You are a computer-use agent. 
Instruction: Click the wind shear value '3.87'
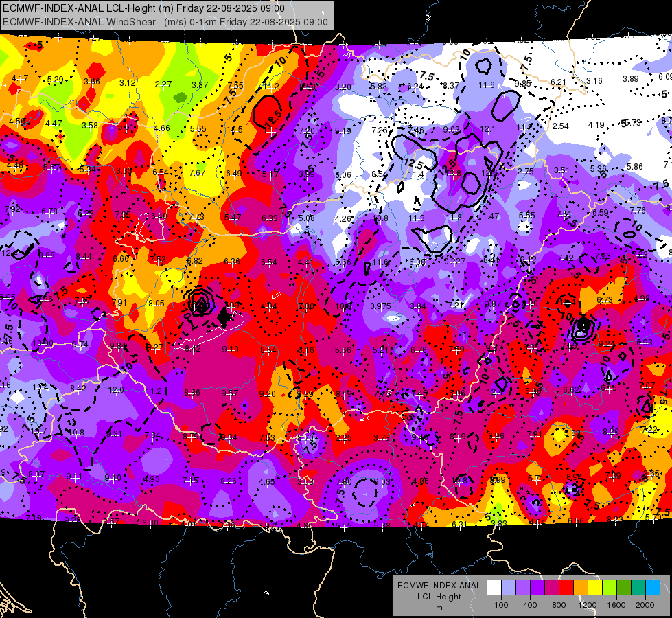pyautogui.click(x=200, y=85)
